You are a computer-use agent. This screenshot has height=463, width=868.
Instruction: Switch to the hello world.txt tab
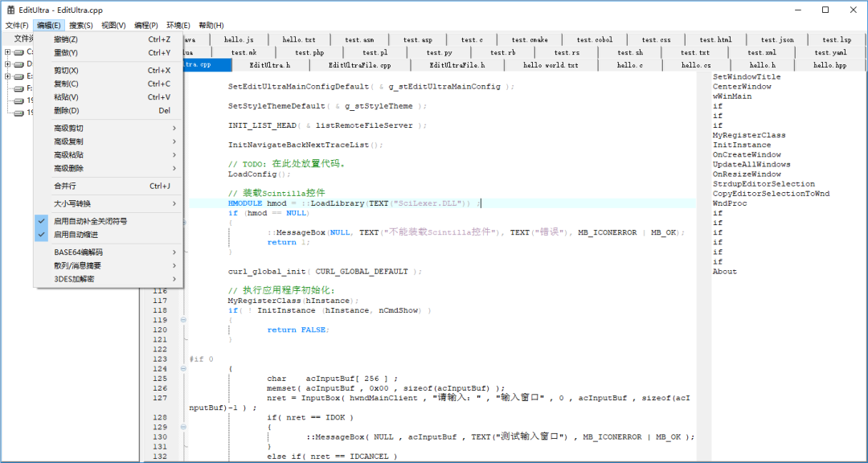point(551,65)
